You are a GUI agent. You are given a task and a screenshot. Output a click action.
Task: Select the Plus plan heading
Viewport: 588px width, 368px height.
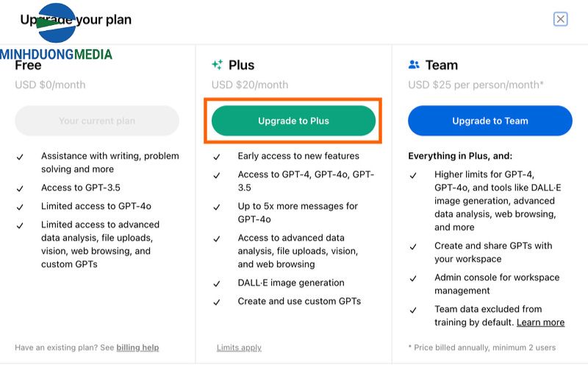tap(241, 65)
